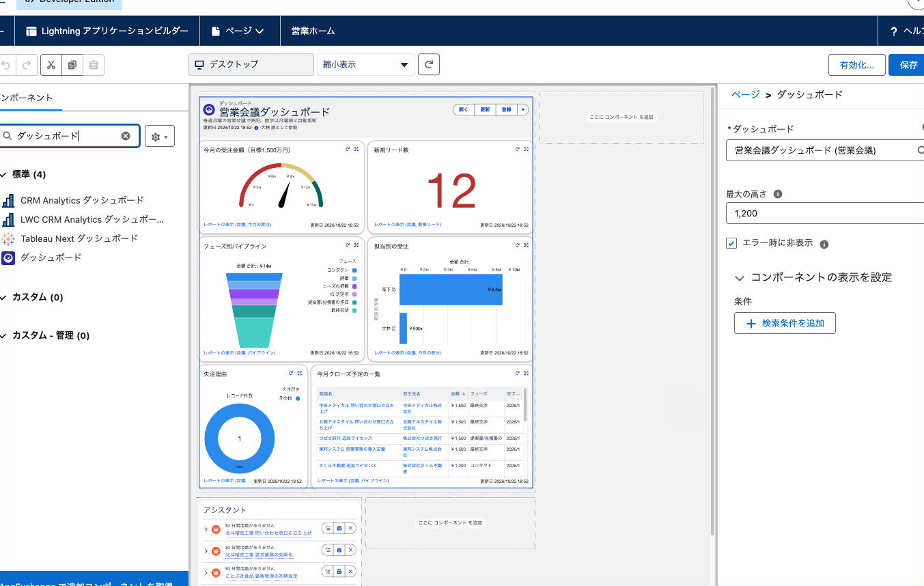The image size is (924, 586).
Task: Click the refresh icon on 今月の受注金額 widget
Action: pyautogui.click(x=348, y=149)
